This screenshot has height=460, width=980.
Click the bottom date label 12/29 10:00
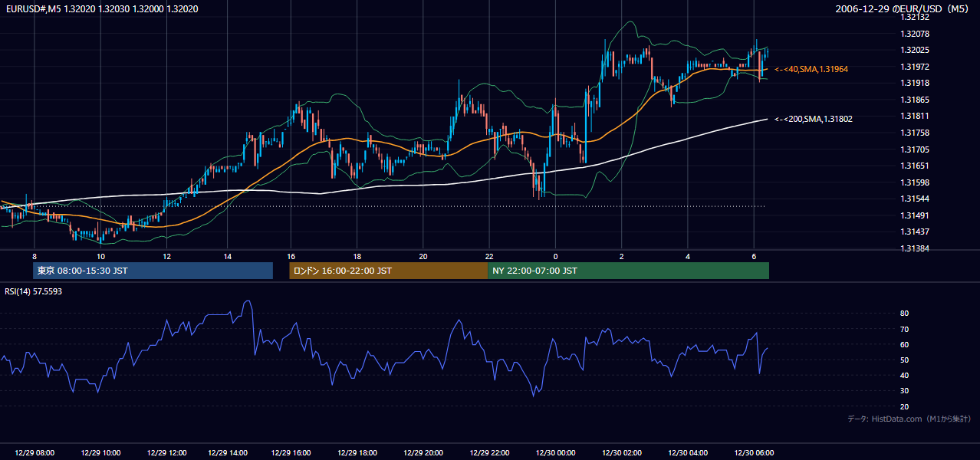click(101, 453)
